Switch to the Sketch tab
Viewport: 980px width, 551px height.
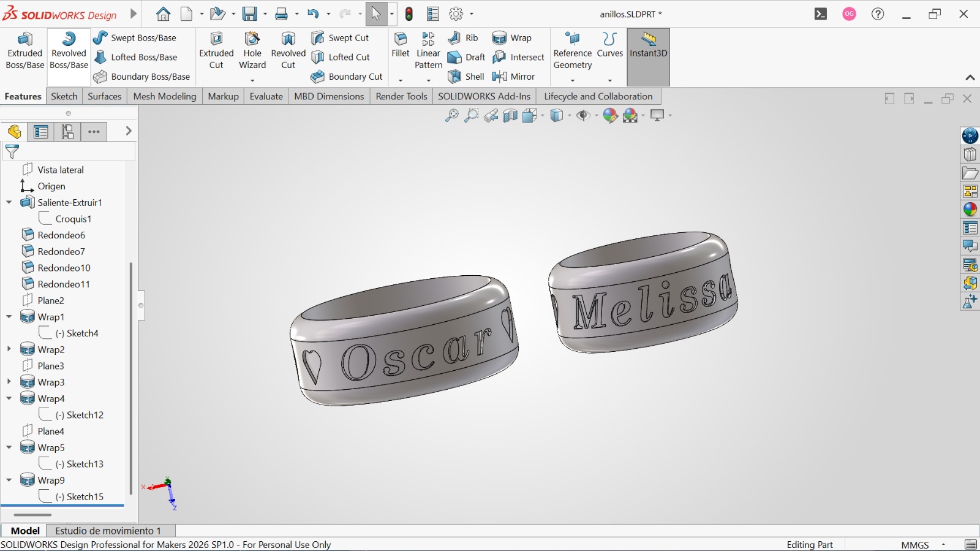[x=64, y=96]
